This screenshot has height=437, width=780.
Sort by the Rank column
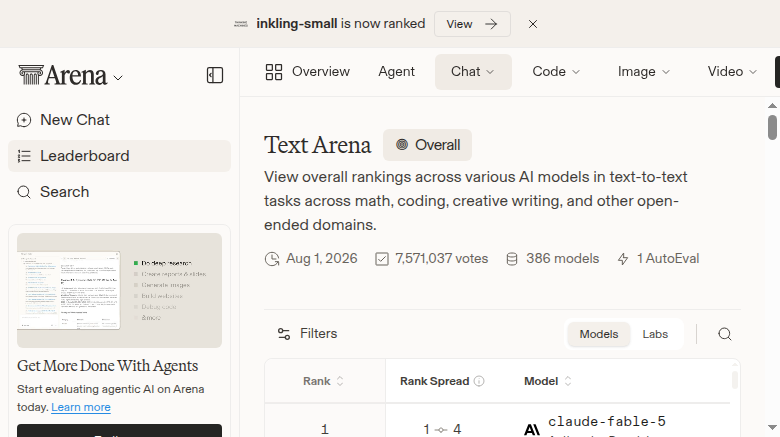tap(323, 381)
